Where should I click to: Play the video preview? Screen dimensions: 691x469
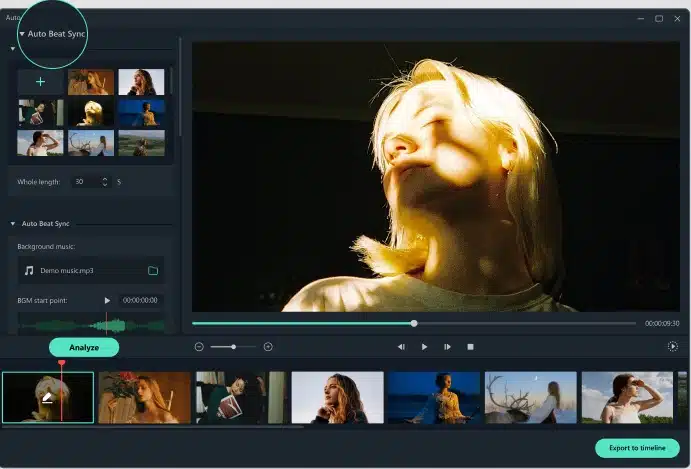pyautogui.click(x=424, y=347)
